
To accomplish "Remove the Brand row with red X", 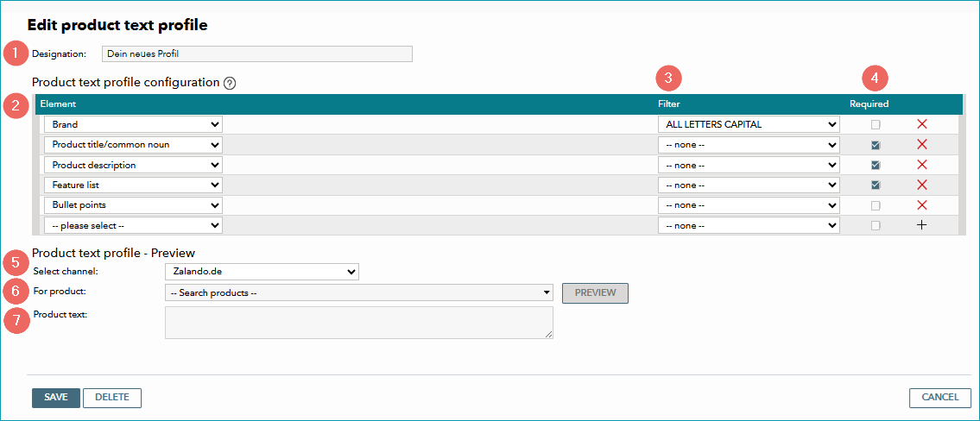I will (921, 124).
